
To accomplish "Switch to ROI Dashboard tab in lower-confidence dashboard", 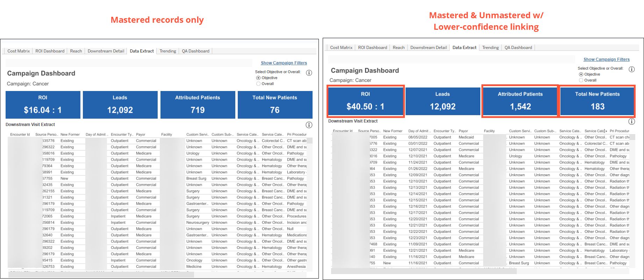I will (372, 48).
